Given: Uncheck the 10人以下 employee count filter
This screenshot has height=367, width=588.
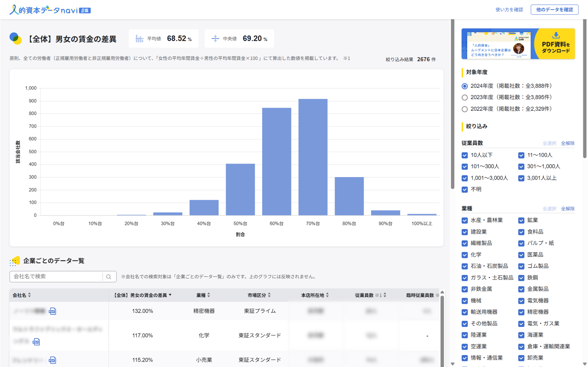Looking at the screenshot, I should (x=465, y=155).
